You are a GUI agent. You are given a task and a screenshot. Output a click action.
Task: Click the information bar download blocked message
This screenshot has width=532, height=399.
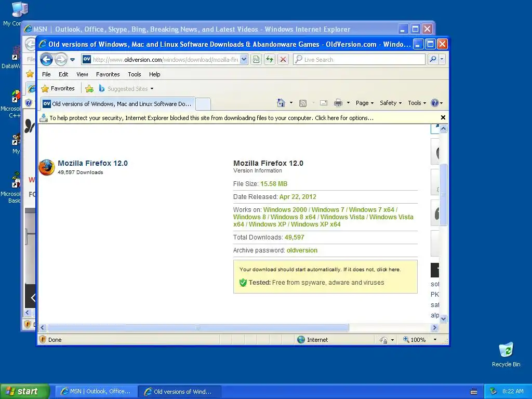211,118
